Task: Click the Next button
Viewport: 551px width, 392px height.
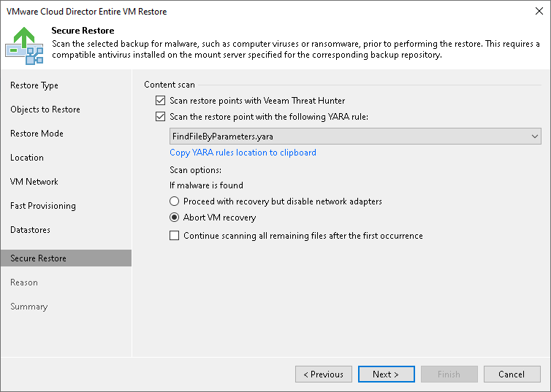Action: 386,374
